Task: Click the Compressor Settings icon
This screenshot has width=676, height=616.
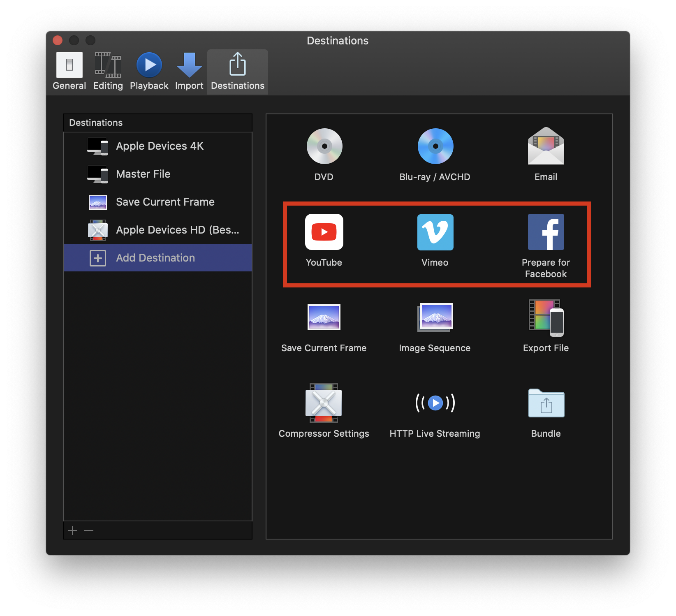Action: click(x=324, y=403)
